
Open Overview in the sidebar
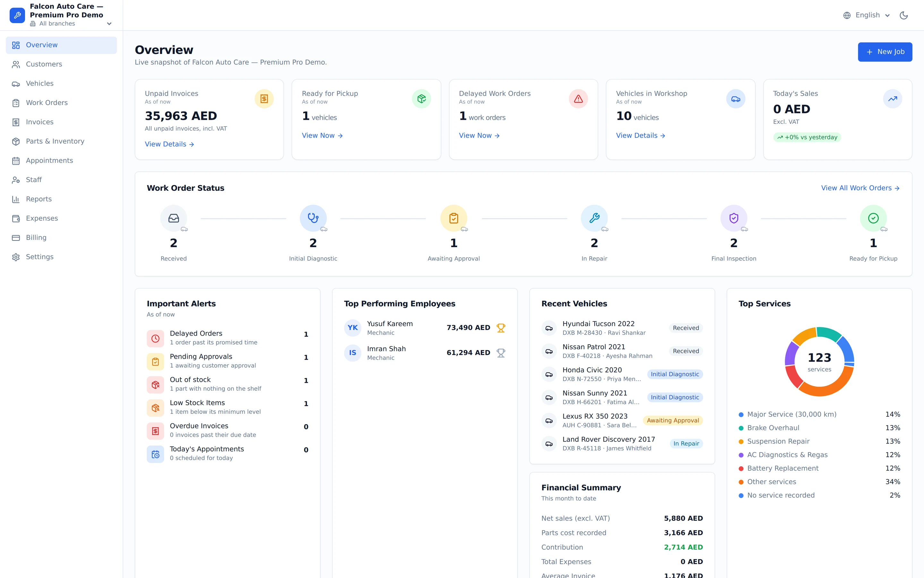click(61, 45)
